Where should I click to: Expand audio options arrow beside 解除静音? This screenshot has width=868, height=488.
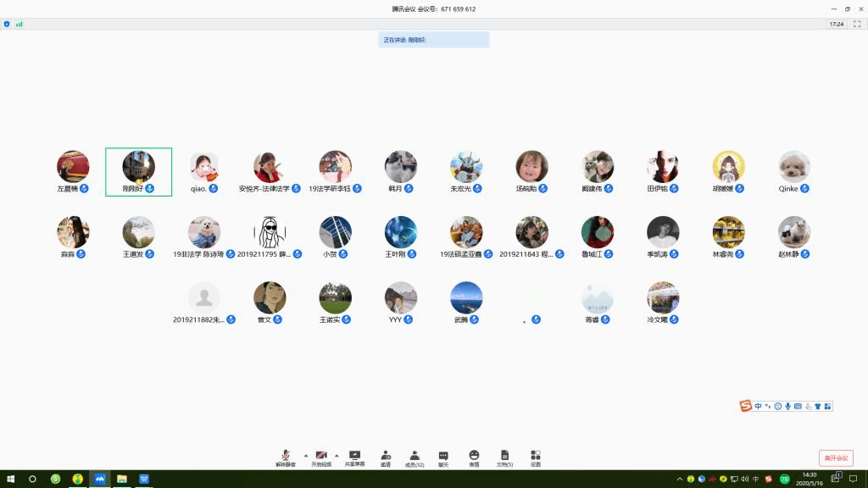point(305,455)
